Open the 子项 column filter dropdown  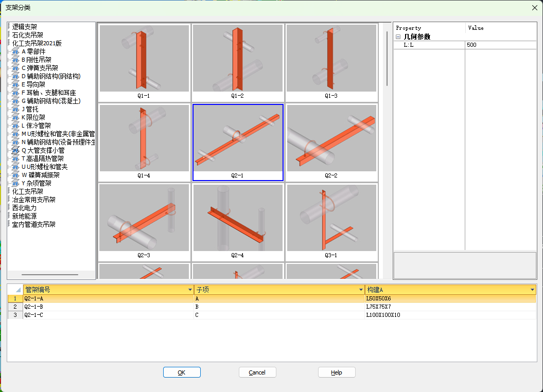coord(361,290)
